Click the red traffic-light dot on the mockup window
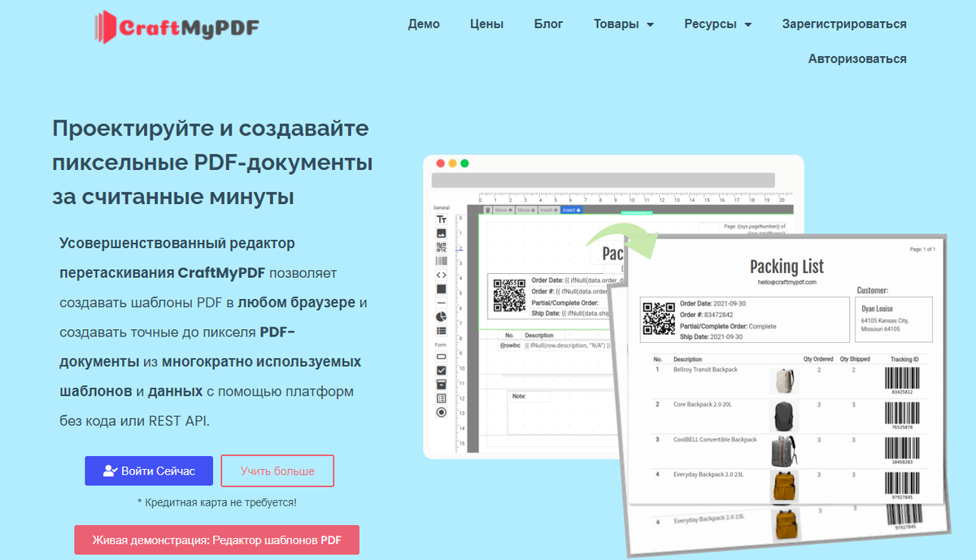This screenshot has height=560, width=976. tap(442, 163)
